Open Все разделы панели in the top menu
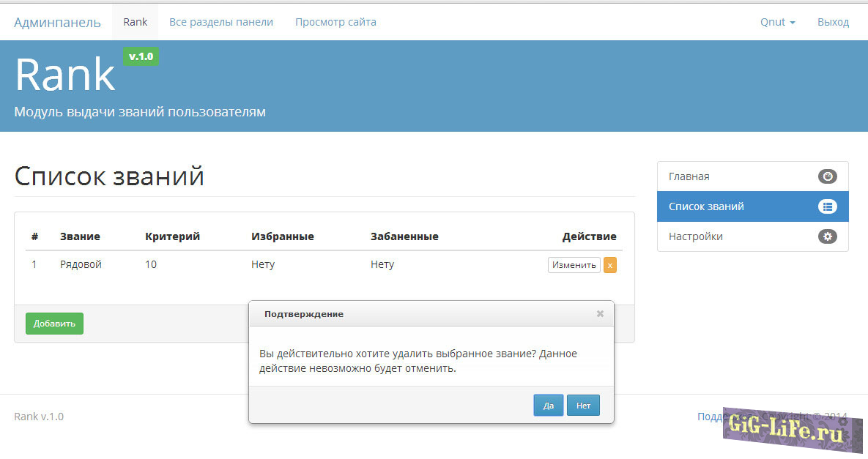This screenshot has height=459, width=868. point(220,22)
